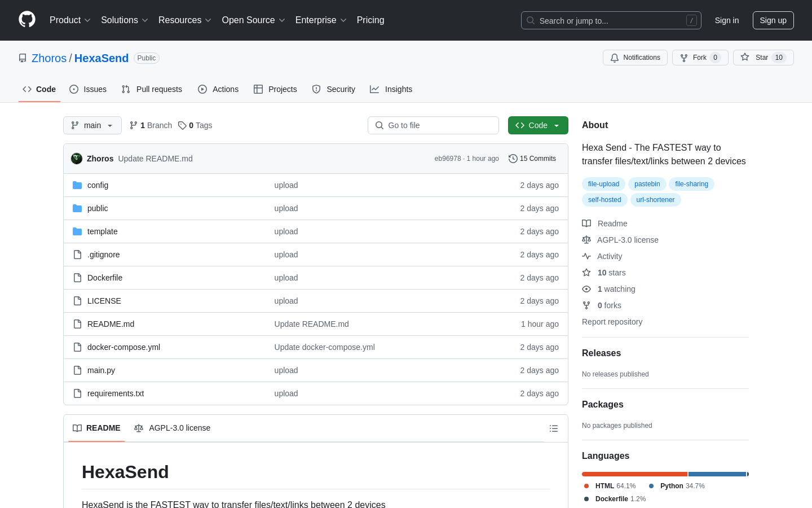The height and width of the screenshot is (508, 812).
Task: Click the Dockerfile file icon
Action: click(x=77, y=278)
